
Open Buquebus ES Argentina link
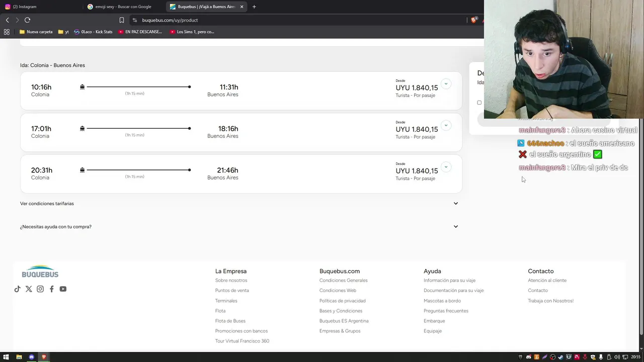click(344, 321)
